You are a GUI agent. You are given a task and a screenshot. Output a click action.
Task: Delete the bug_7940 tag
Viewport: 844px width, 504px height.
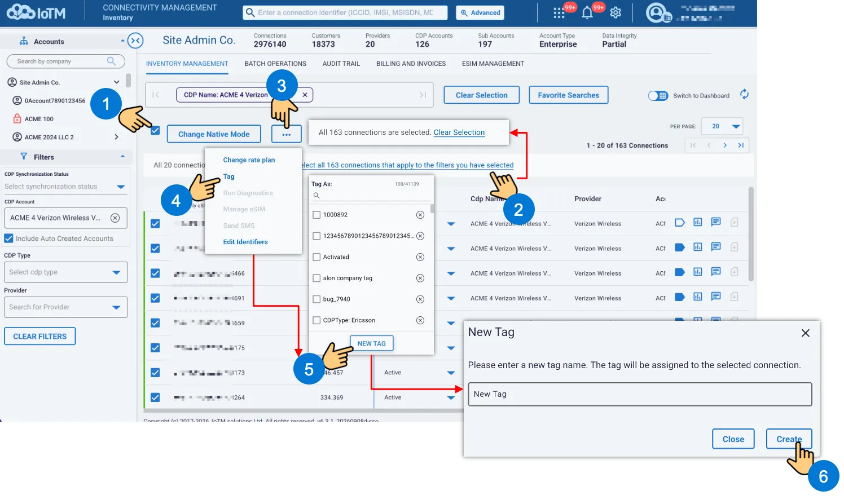pos(420,299)
